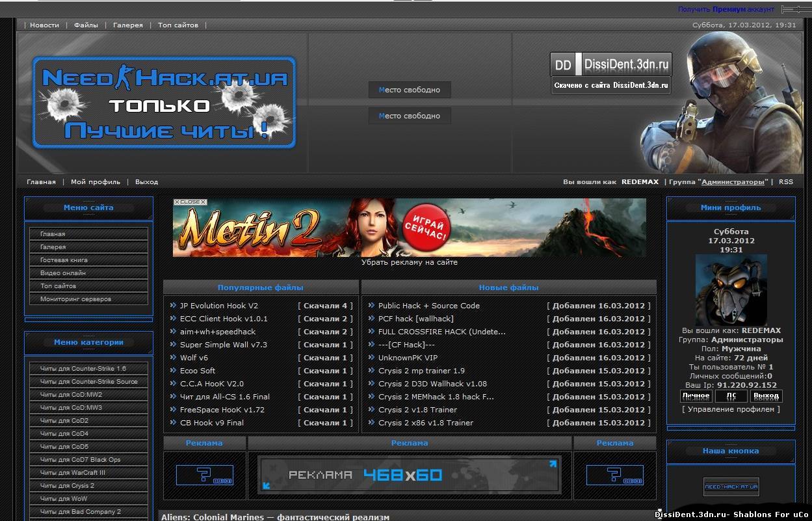This screenshot has width=812, height=521.
Task: Select the Читы для WoW category
Action: pyautogui.click(x=89, y=499)
